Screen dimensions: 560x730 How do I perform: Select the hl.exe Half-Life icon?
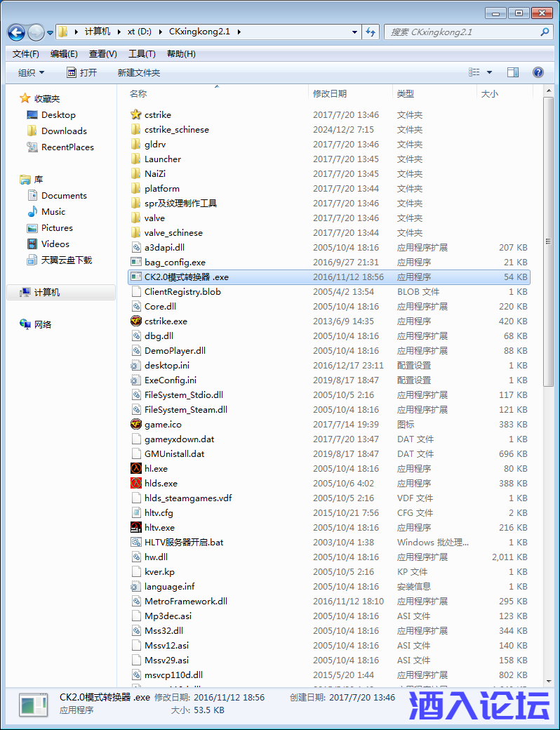136,468
